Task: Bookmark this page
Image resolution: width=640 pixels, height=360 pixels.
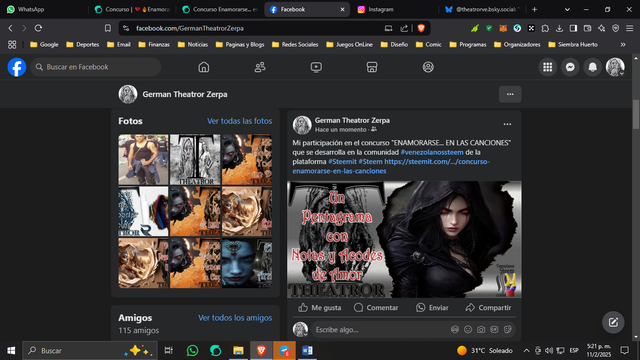Action: pos(107,28)
